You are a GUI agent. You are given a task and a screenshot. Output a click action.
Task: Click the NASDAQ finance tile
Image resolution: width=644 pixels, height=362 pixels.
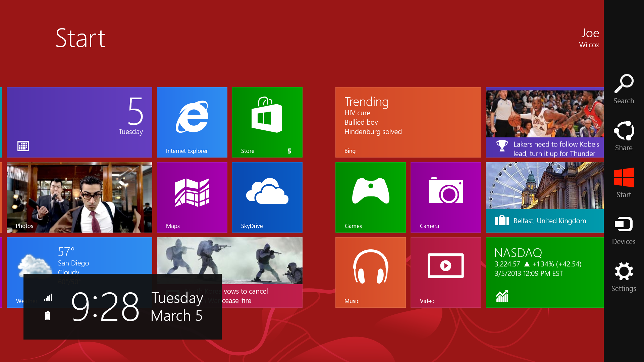click(x=544, y=272)
